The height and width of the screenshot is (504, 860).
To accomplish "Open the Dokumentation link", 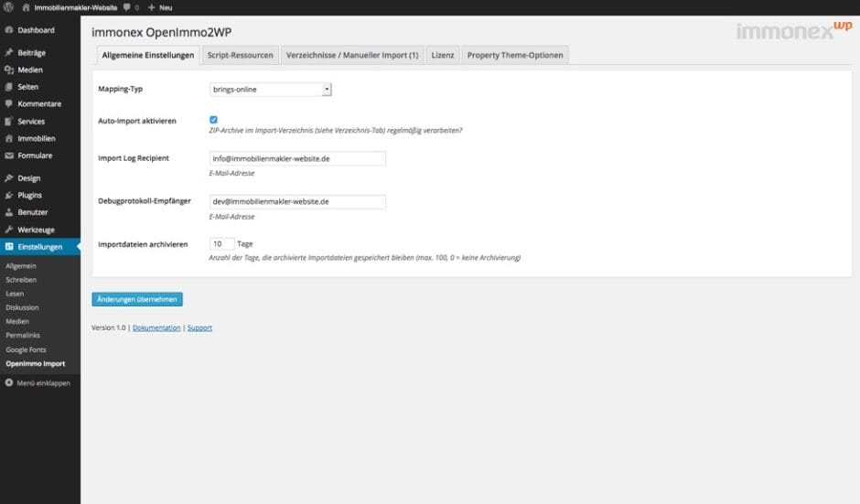I will [156, 327].
